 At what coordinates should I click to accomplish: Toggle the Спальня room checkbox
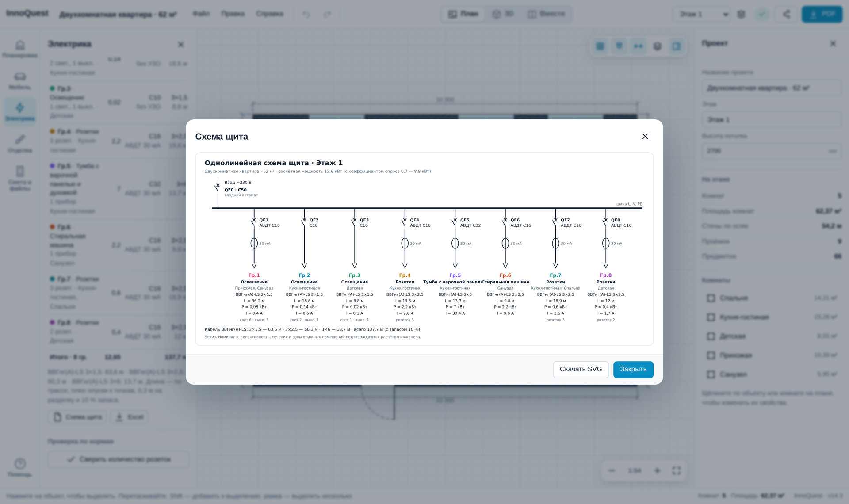coord(711,298)
